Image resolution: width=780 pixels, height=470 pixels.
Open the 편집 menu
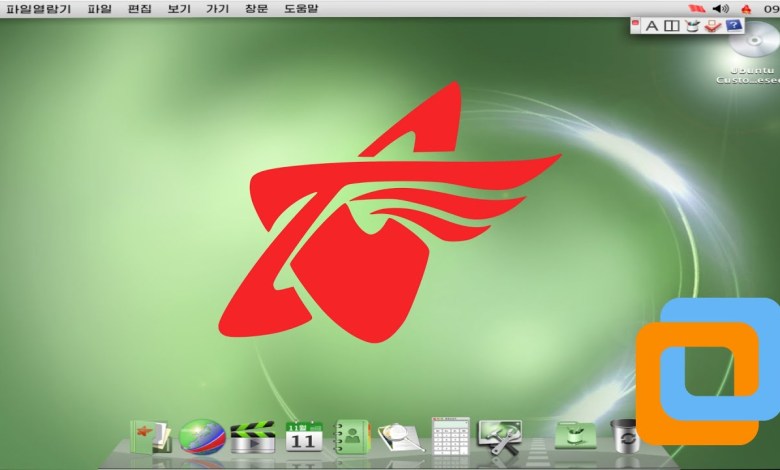pyautogui.click(x=139, y=8)
